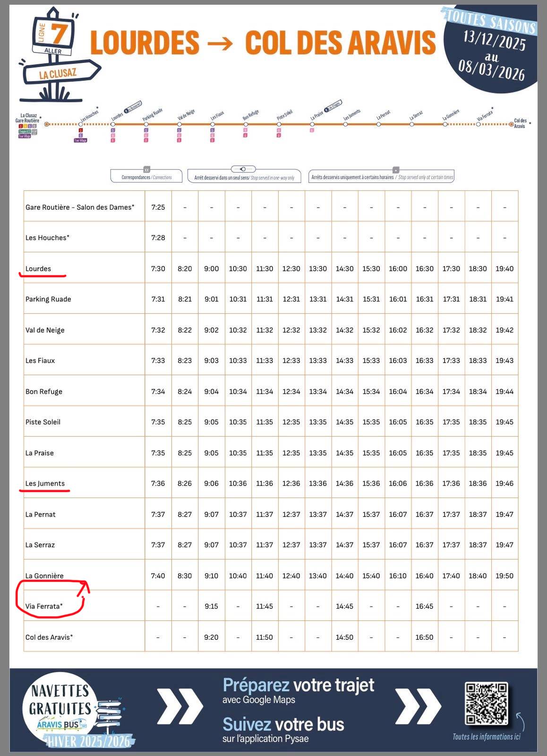Image resolution: width=547 pixels, height=756 pixels.
Task: Click the La Gonnière stop dot on route diagram
Action: click(x=445, y=124)
